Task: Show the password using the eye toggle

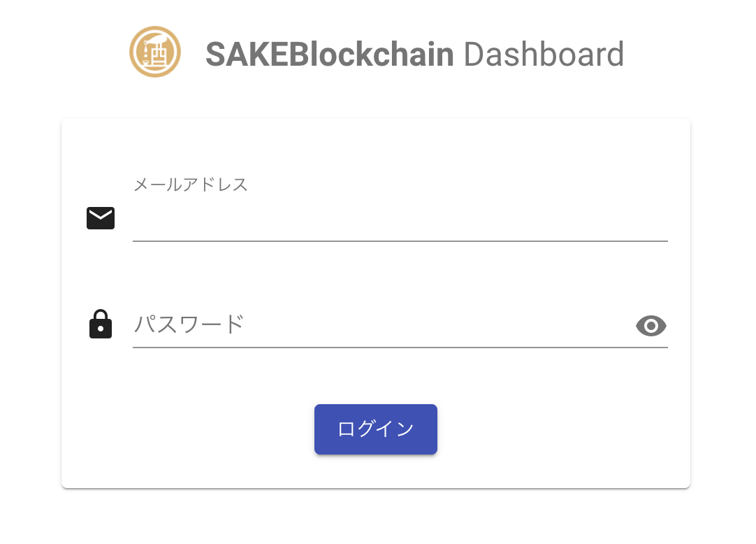Action: point(651,326)
